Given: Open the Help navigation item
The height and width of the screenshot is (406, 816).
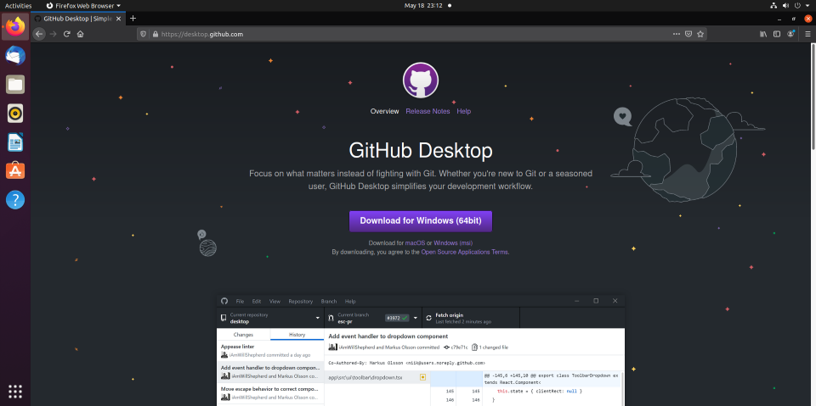Looking at the screenshot, I should tap(464, 111).
